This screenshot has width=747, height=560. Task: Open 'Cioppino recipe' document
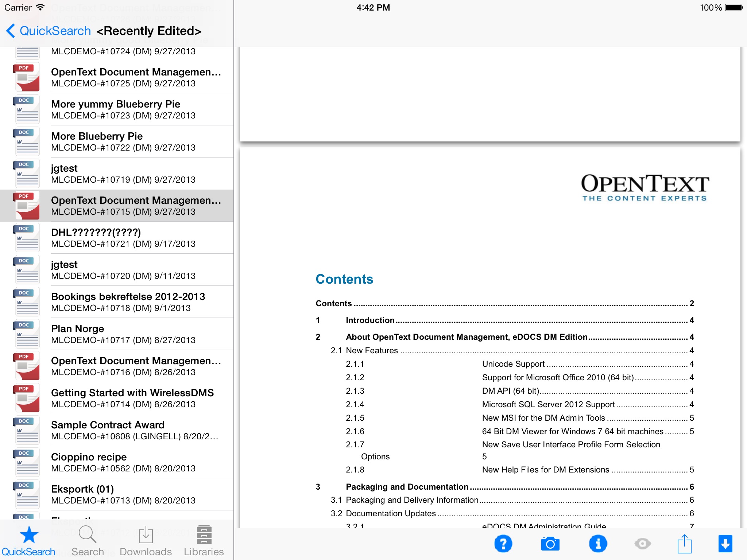pos(117,462)
